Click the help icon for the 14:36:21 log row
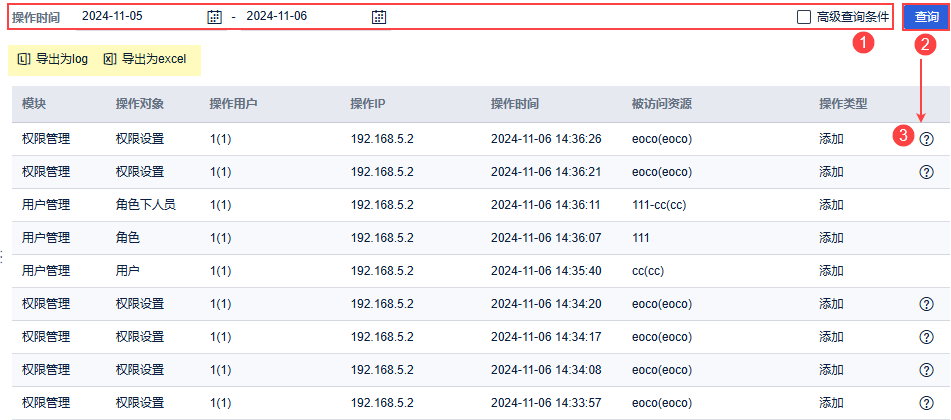 tap(926, 172)
